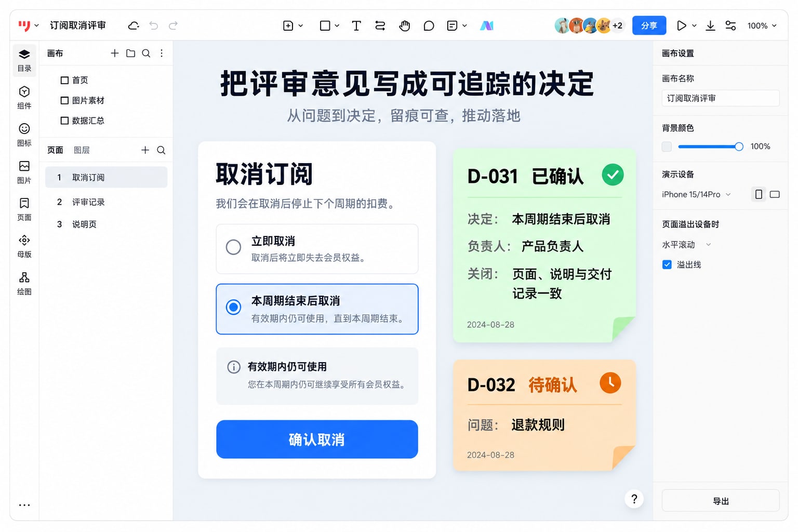Screen dimensions: 798x532
Task: Search pages with the magnifier icon
Action: (x=161, y=150)
